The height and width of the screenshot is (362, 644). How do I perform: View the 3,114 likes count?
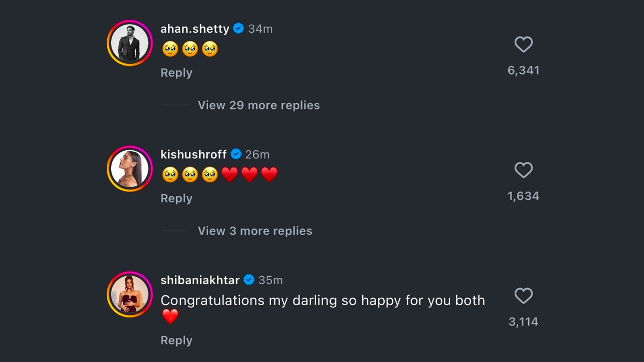pos(523,322)
